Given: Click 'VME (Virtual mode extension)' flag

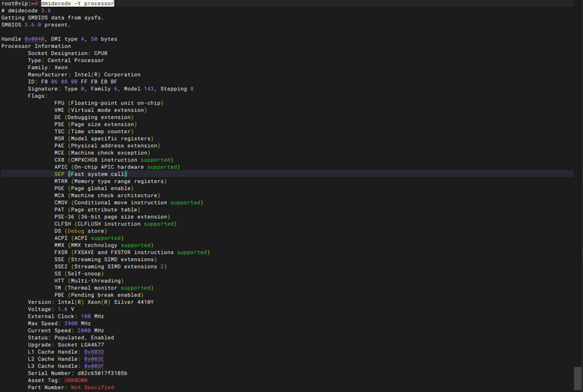Looking at the screenshot, I should 100,110.
